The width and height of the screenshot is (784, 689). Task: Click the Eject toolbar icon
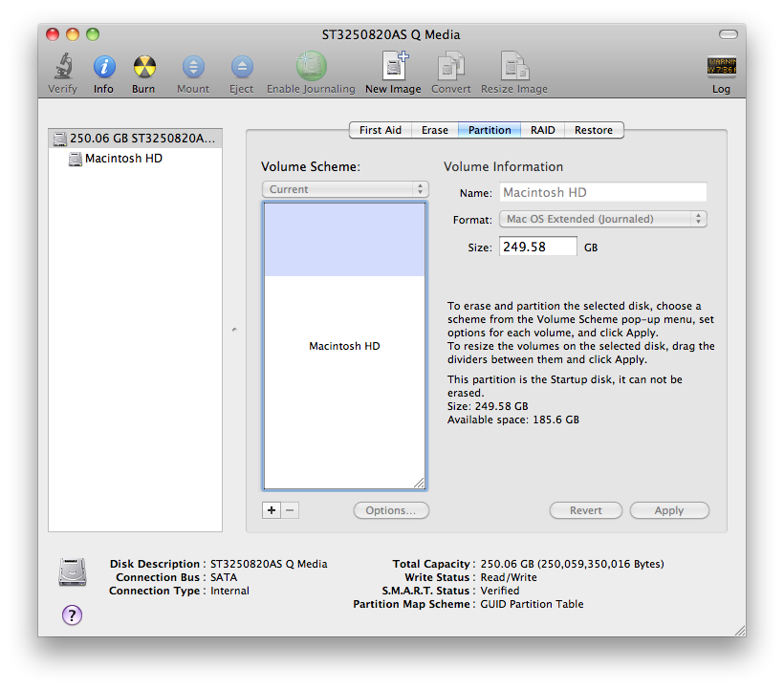(242, 67)
